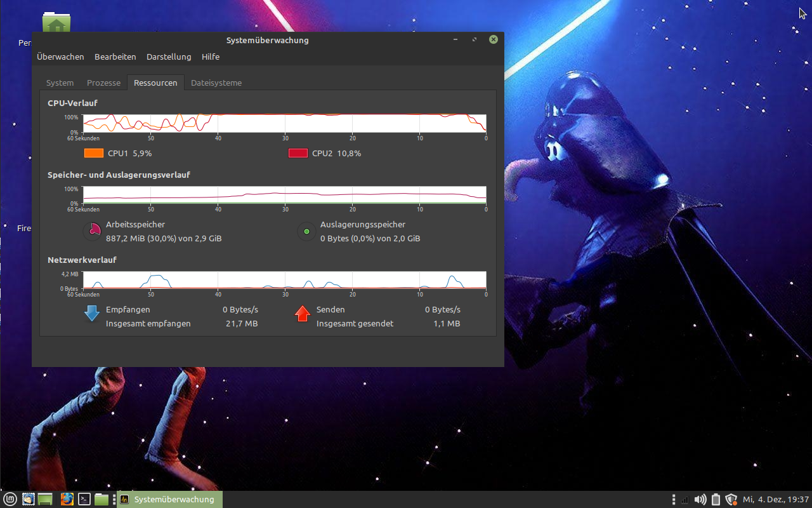Click the Speicher- und Auslagerungsverlauf heading

click(x=119, y=175)
